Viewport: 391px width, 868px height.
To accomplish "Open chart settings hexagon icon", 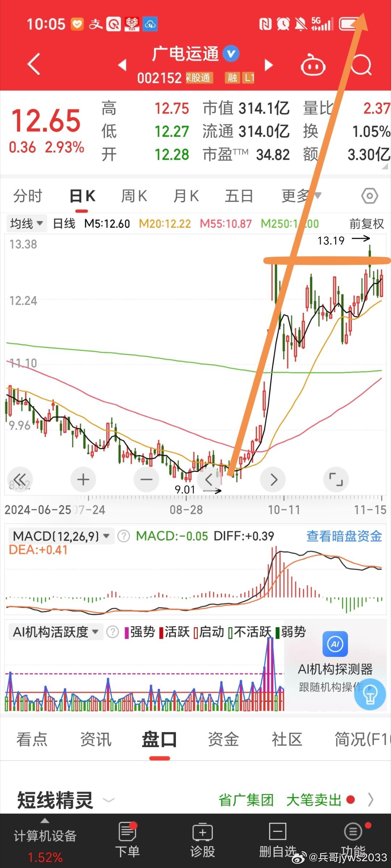I will tap(370, 196).
